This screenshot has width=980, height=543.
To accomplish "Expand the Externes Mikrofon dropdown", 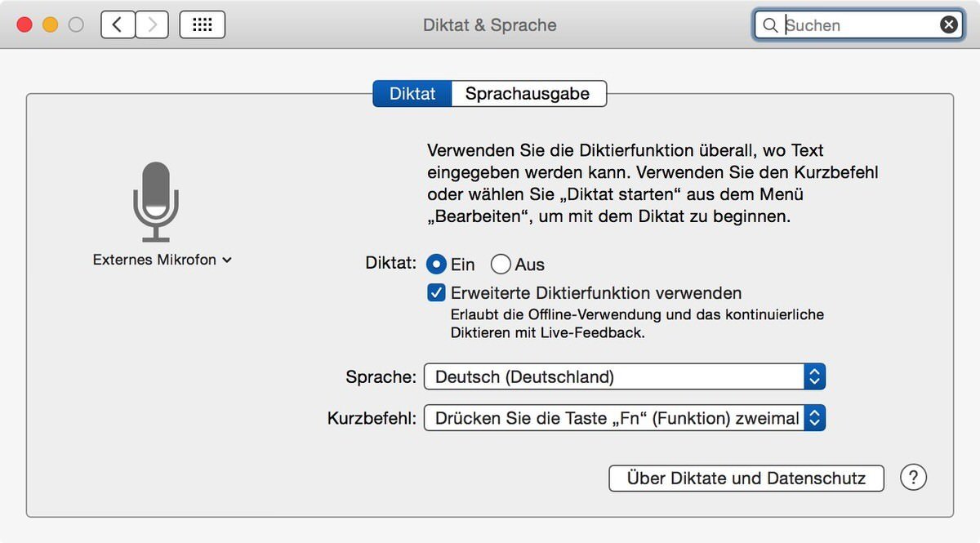I will (163, 260).
